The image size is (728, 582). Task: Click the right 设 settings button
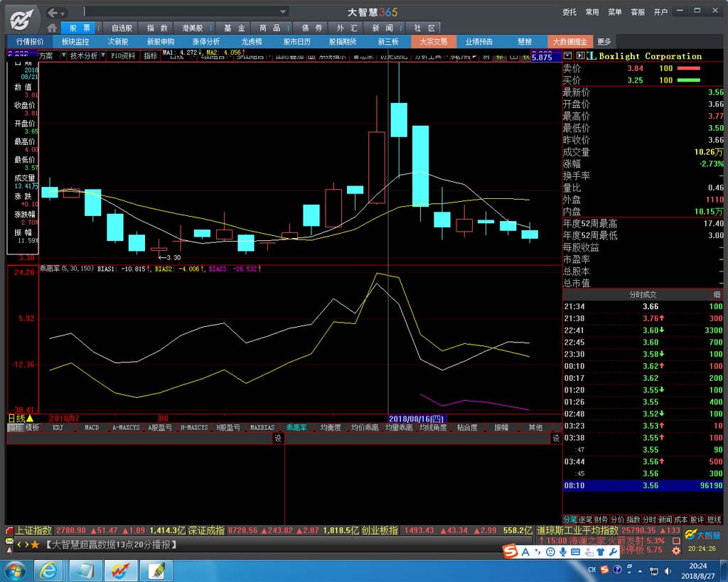(556, 438)
